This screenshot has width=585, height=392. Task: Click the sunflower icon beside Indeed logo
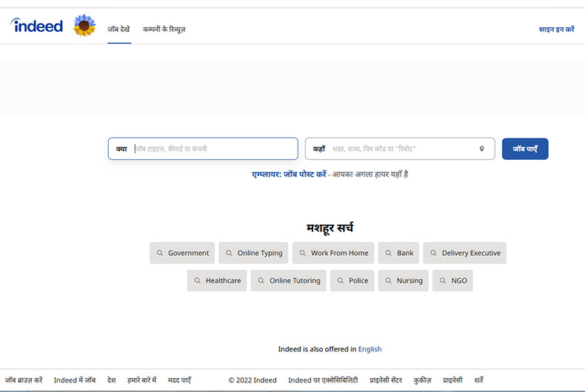[84, 25]
